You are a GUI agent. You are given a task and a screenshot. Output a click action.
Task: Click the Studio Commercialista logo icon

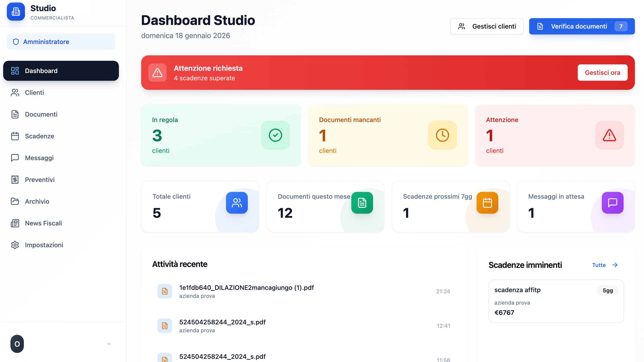(x=16, y=12)
